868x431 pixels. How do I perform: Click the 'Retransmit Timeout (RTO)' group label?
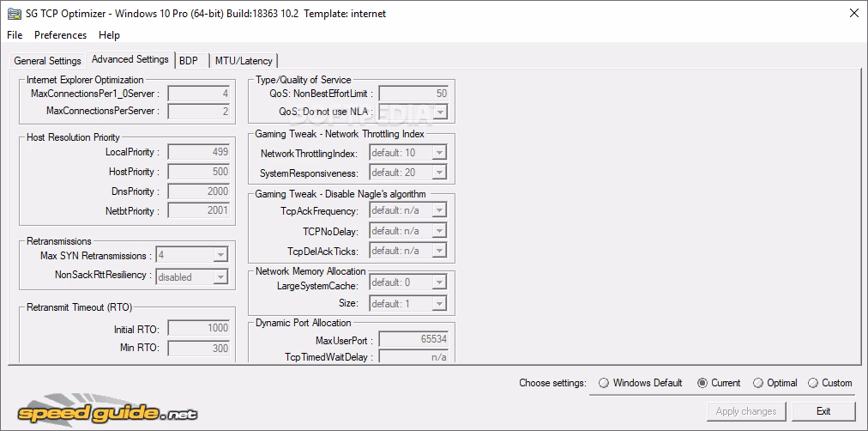tap(79, 307)
